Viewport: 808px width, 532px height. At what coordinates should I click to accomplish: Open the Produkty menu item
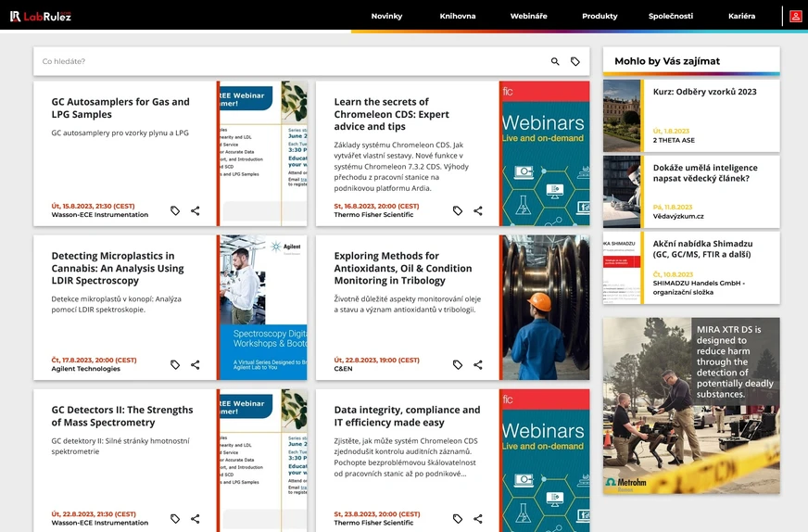pos(600,16)
